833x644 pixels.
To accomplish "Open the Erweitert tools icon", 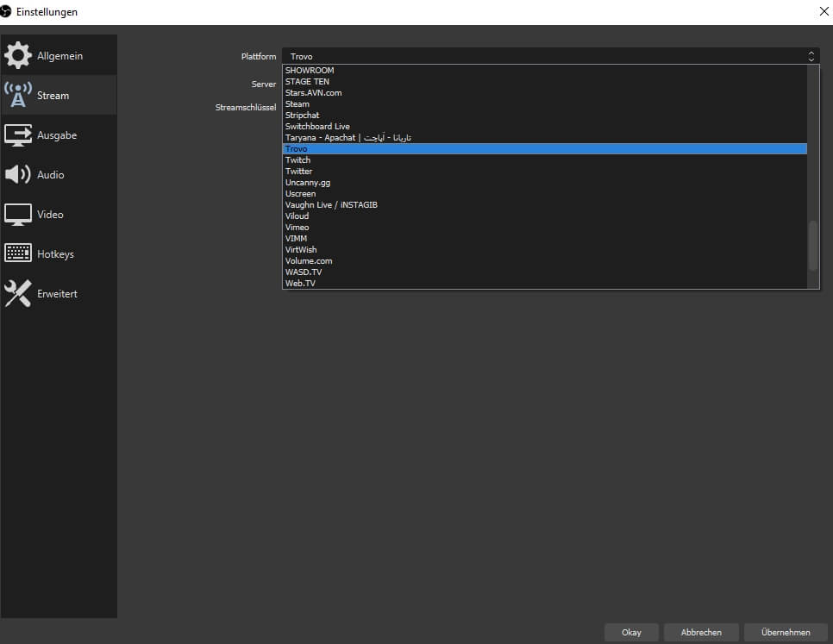I will (17, 294).
